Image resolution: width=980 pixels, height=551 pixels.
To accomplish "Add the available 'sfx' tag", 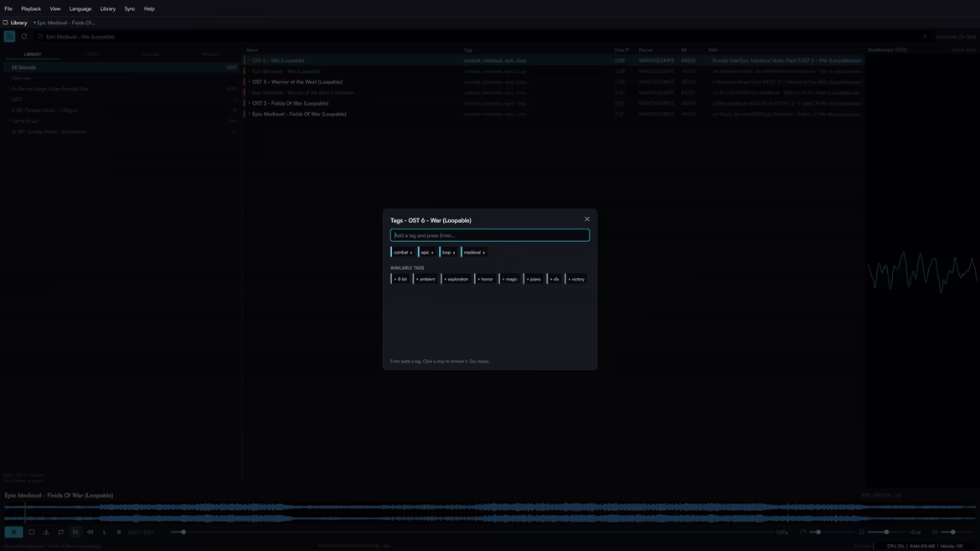I will pyautogui.click(x=554, y=279).
